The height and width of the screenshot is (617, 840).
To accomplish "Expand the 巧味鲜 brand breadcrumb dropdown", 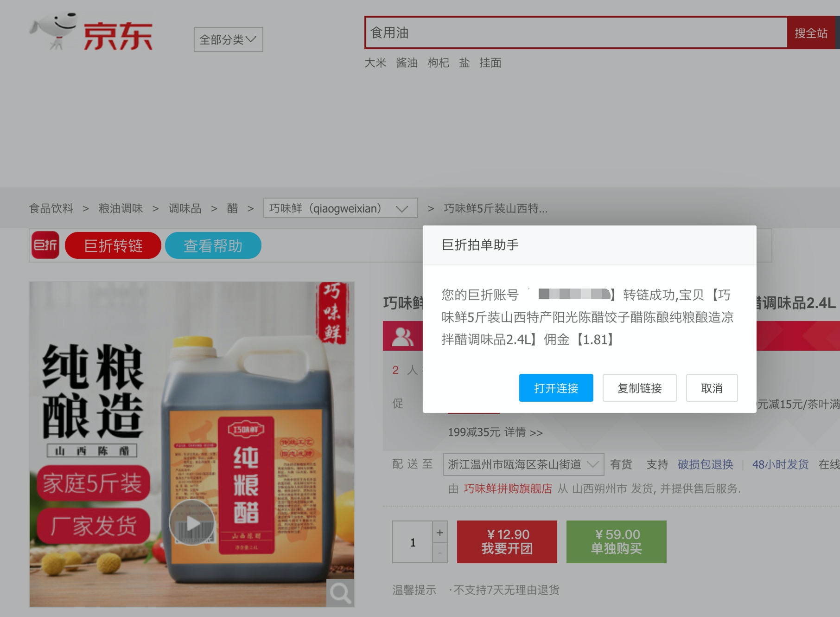I will pyautogui.click(x=340, y=208).
